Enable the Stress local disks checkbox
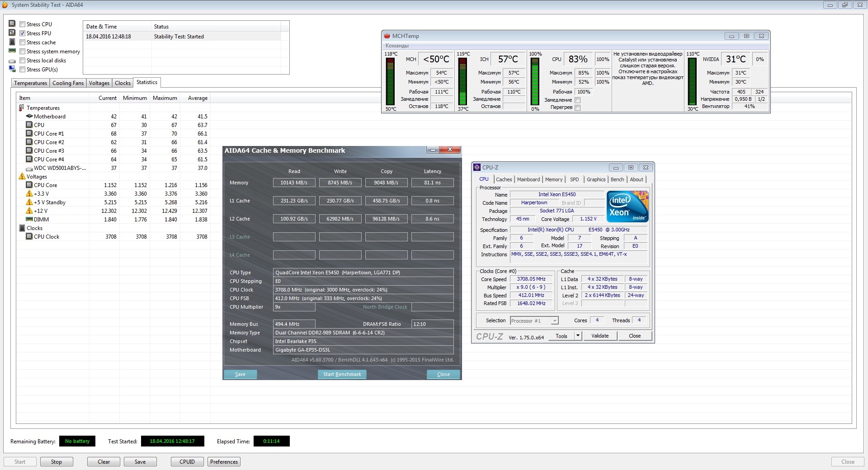The height and width of the screenshot is (470, 868). [x=22, y=61]
